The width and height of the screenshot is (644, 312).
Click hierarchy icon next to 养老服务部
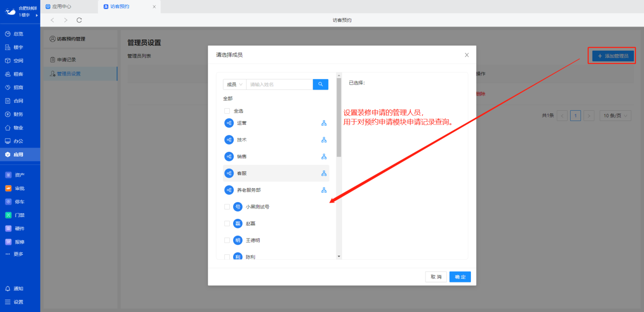[324, 190]
